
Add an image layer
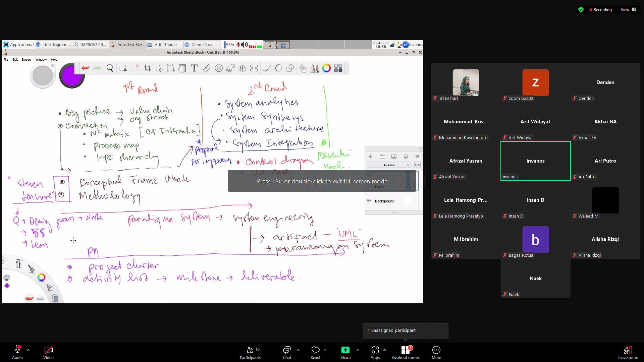(x=394, y=157)
